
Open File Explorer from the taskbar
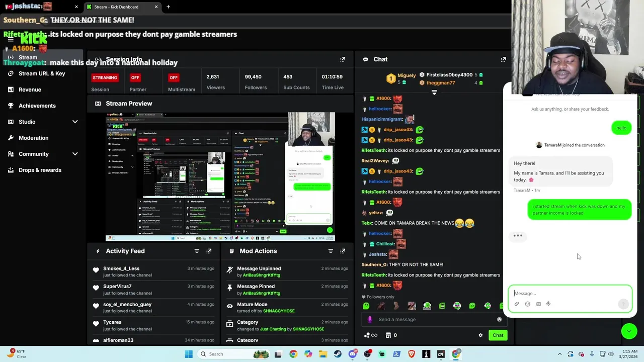[x=323, y=354]
